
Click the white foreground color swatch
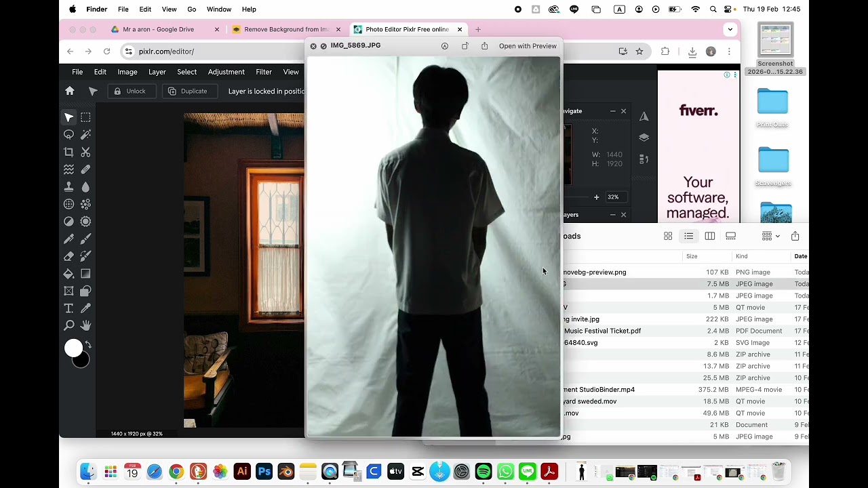[73, 348]
